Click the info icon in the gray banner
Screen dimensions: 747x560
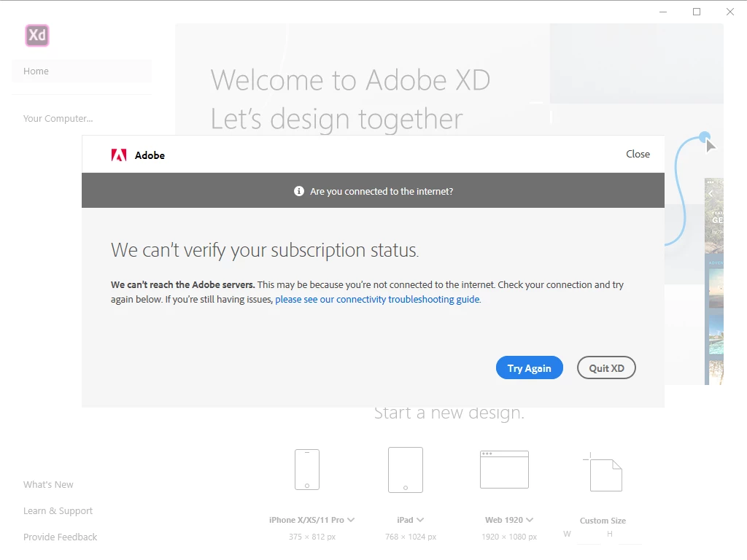[x=298, y=191]
